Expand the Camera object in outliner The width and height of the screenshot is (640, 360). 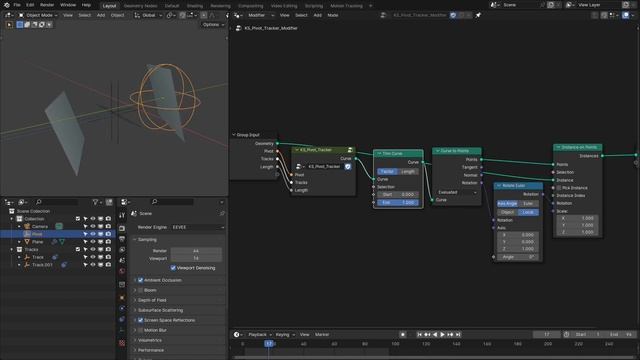(x=19, y=226)
